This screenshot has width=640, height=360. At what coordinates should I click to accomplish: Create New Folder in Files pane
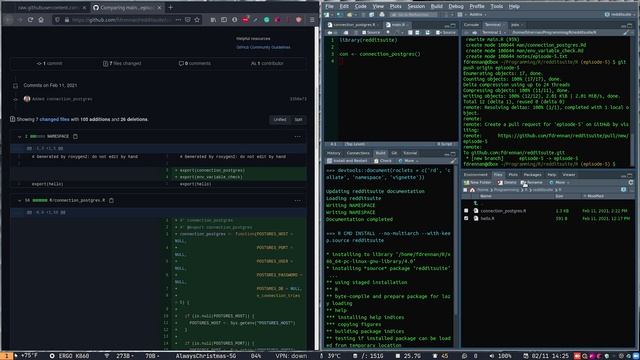(477, 182)
